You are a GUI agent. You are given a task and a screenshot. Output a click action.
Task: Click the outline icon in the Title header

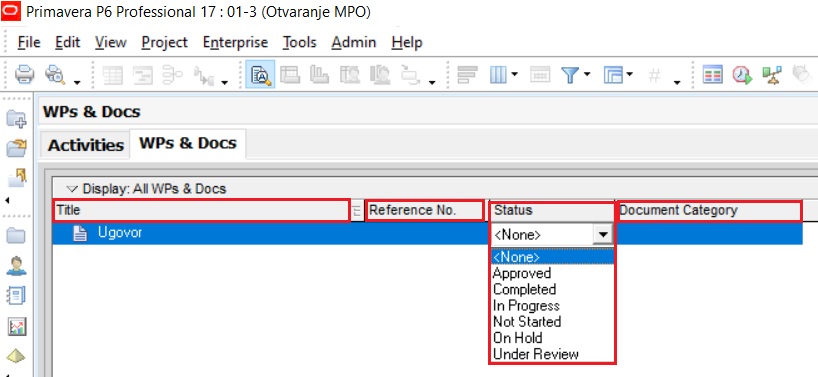pos(357,211)
